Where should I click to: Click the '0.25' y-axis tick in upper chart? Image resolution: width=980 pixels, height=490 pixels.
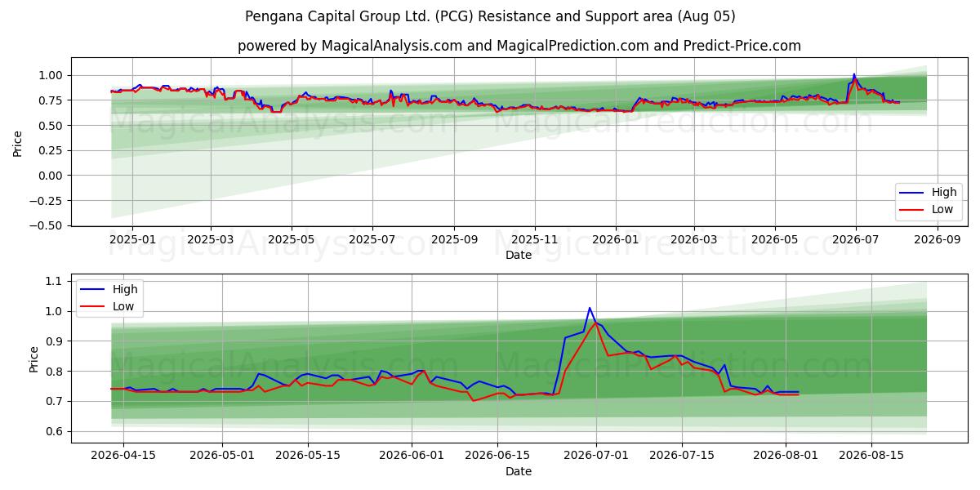pos(51,150)
